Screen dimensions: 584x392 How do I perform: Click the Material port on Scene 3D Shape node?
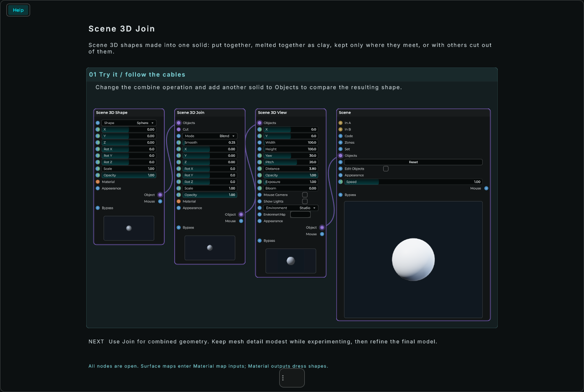point(98,182)
